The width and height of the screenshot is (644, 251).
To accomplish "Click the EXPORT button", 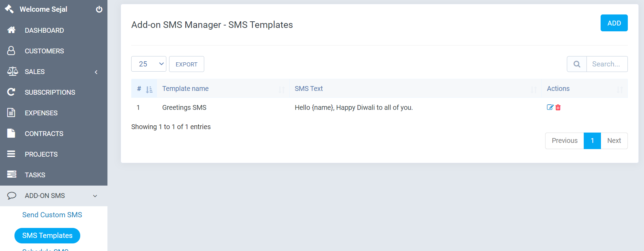I will click(x=187, y=64).
